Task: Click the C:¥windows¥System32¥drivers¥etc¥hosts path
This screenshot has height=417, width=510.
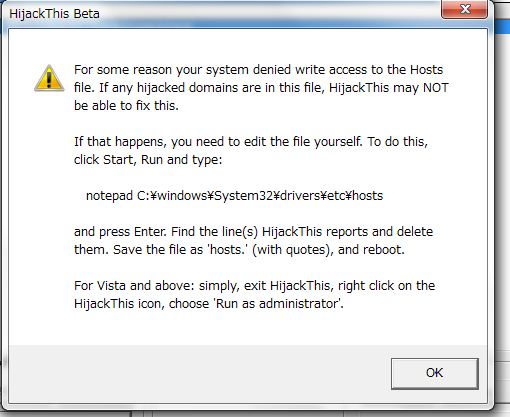Action: (260, 196)
